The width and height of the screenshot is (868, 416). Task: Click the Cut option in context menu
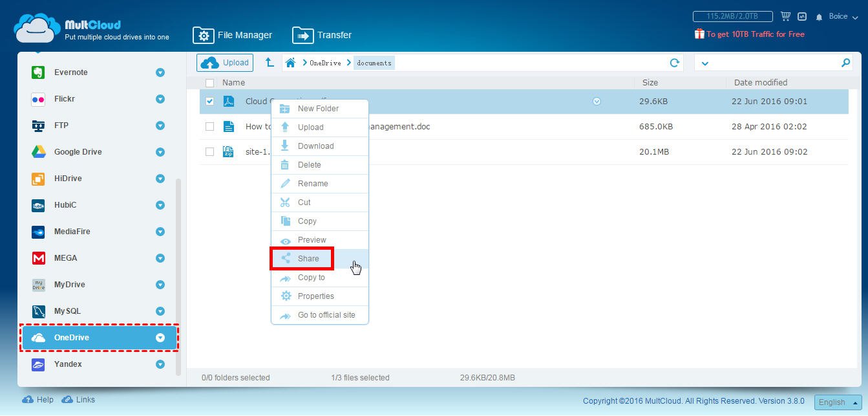(x=320, y=203)
